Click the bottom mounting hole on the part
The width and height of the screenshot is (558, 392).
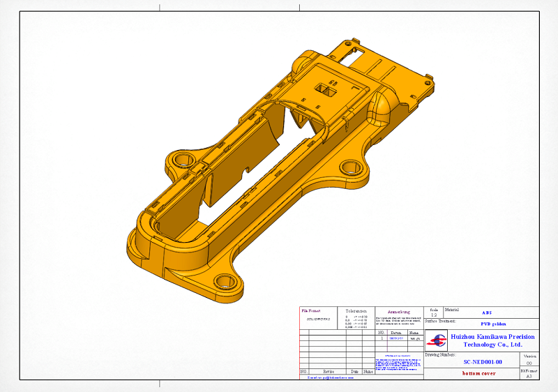223,281
